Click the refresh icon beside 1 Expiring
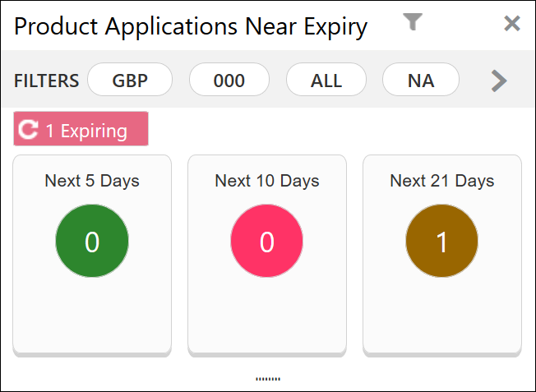The width and height of the screenshot is (536, 392). coord(28,130)
